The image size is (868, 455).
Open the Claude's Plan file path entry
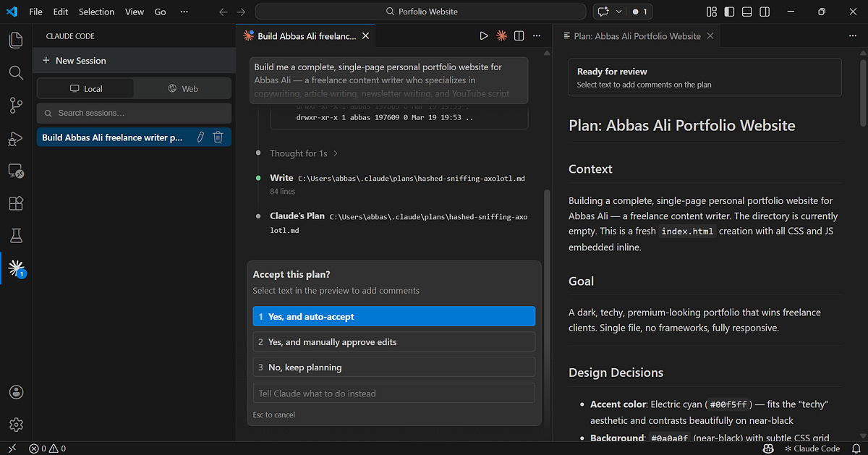[399, 223]
